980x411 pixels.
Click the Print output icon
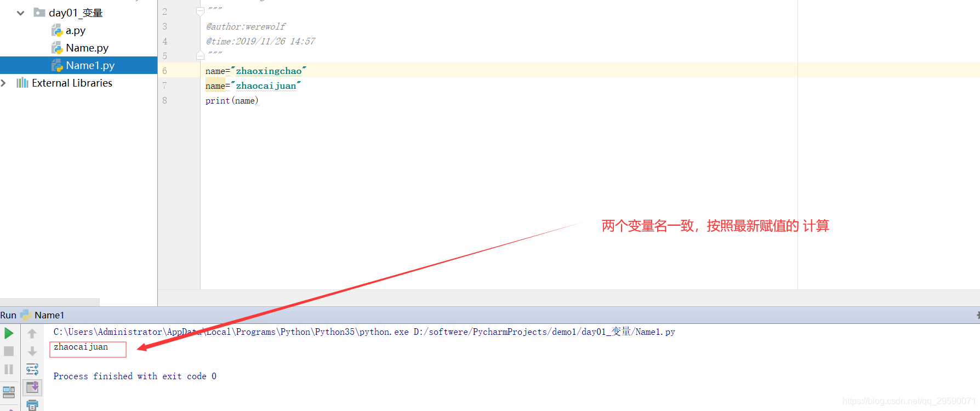click(x=32, y=406)
